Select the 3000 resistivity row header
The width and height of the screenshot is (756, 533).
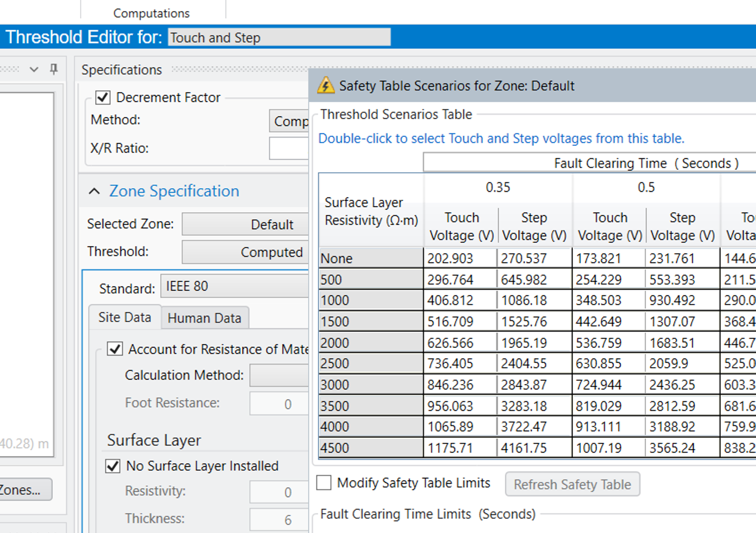point(371,385)
